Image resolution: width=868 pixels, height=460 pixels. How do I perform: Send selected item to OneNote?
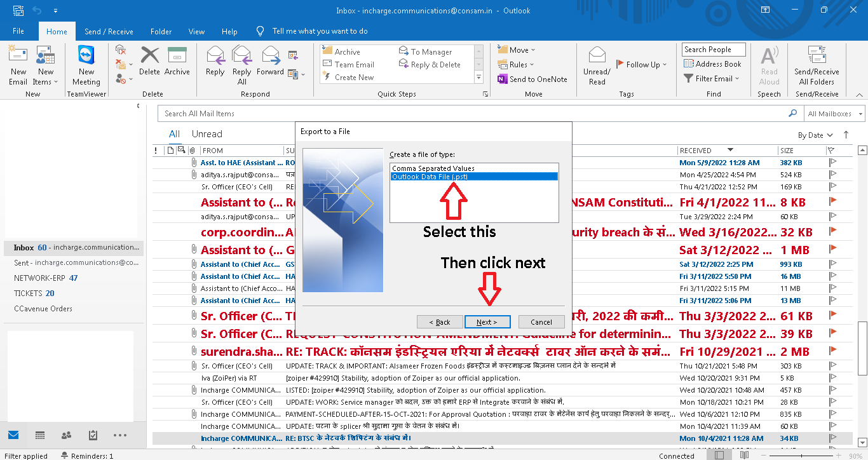tap(532, 79)
